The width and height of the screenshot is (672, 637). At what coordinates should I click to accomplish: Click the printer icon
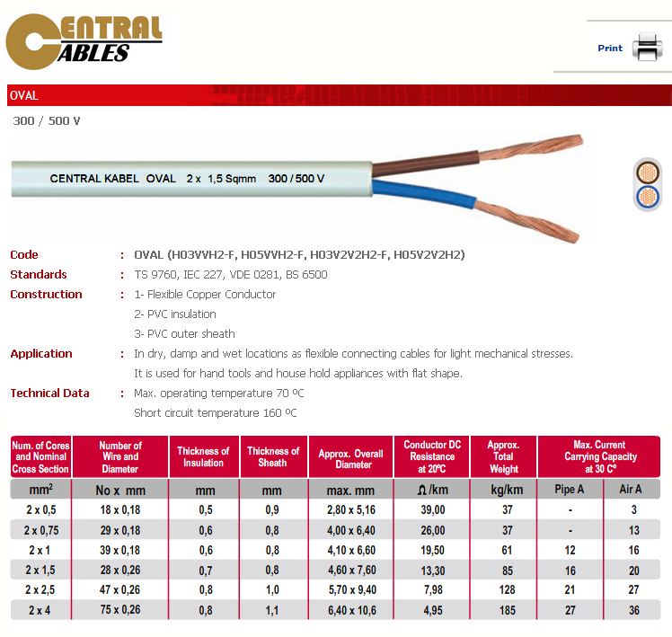(646, 48)
